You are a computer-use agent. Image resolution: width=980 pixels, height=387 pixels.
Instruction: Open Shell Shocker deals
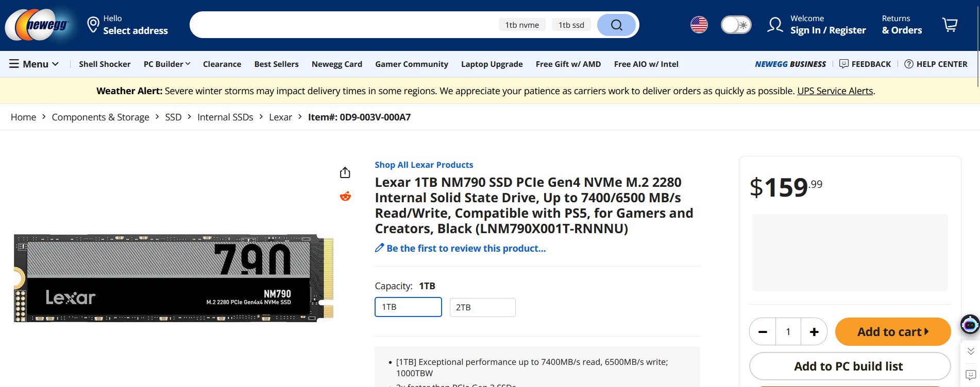point(105,64)
